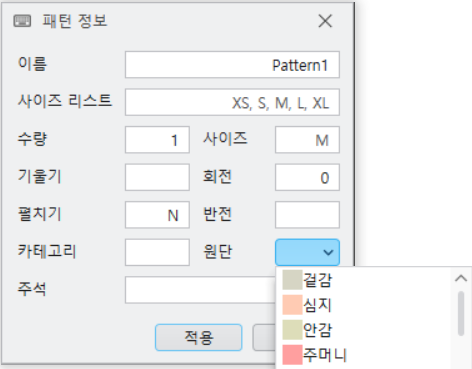Click the 이름 field containing Pattern1
Viewport: 472px width, 369px height.
[x=232, y=65]
